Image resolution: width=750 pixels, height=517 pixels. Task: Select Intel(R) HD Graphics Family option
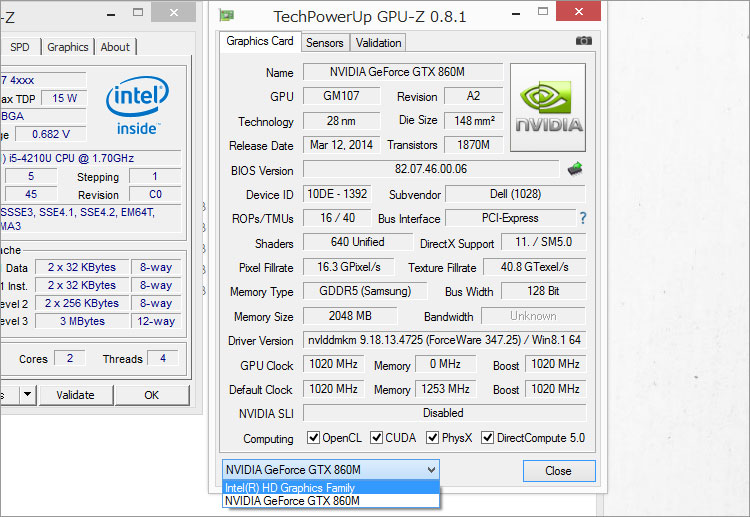(x=331, y=488)
